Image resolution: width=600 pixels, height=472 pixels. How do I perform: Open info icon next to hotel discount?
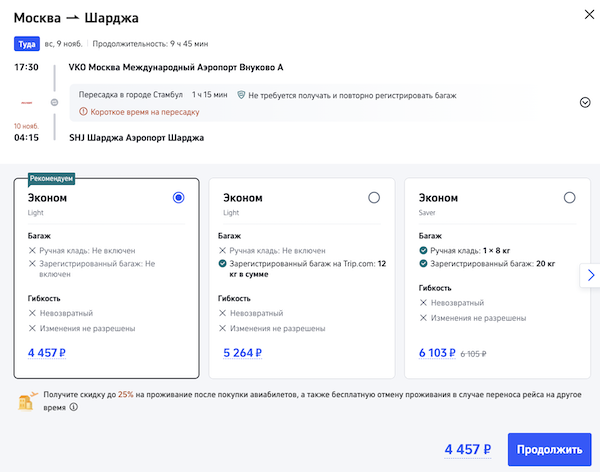click(74, 408)
